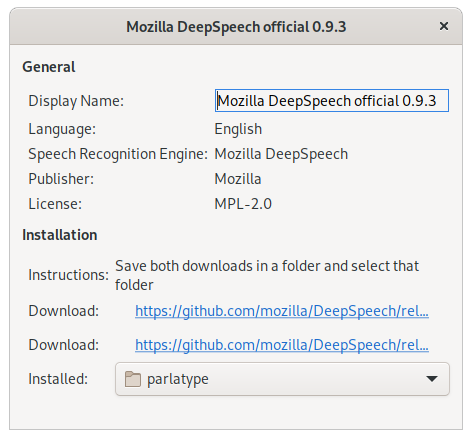Click the Instructions label
This screenshot has width=472, height=439.
pos(68,275)
